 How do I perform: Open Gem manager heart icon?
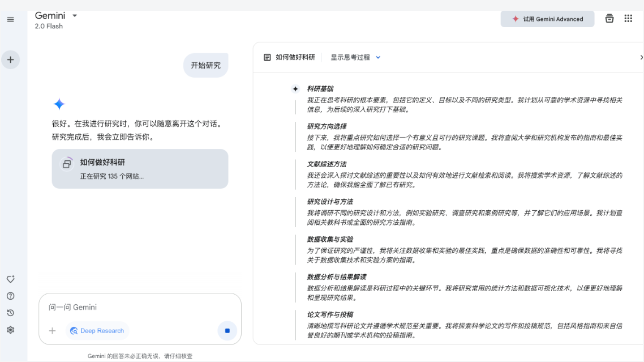[x=11, y=279]
